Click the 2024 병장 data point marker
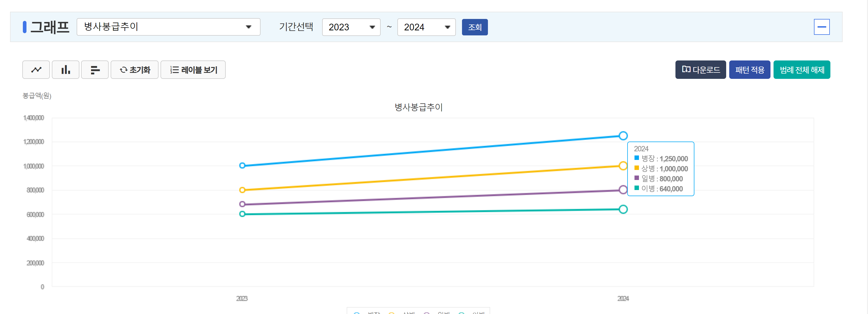 (623, 136)
